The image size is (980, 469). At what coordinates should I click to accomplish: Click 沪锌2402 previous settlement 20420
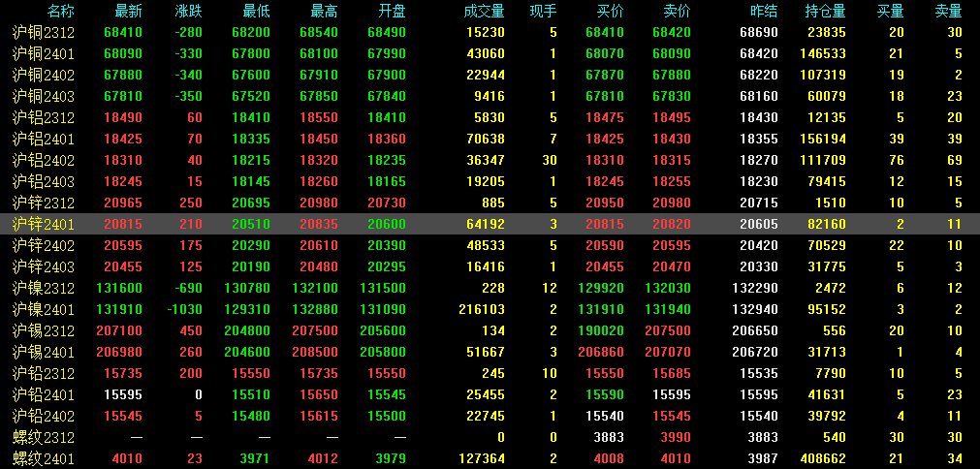tap(759, 246)
